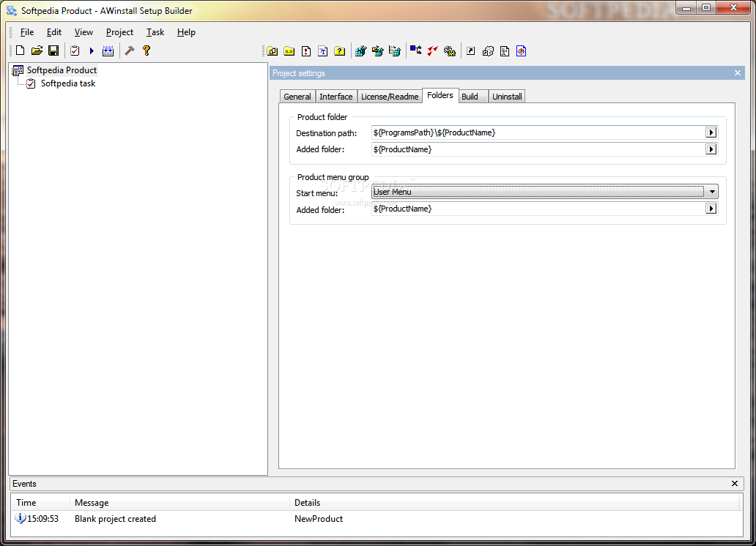This screenshot has width=756, height=546.
Task: Open the Project menu
Action: (119, 32)
